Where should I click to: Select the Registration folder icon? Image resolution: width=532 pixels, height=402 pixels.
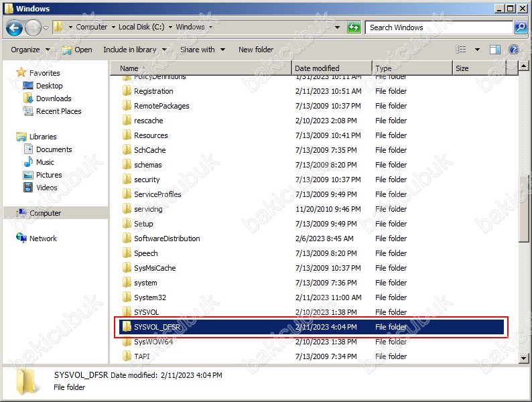point(127,91)
